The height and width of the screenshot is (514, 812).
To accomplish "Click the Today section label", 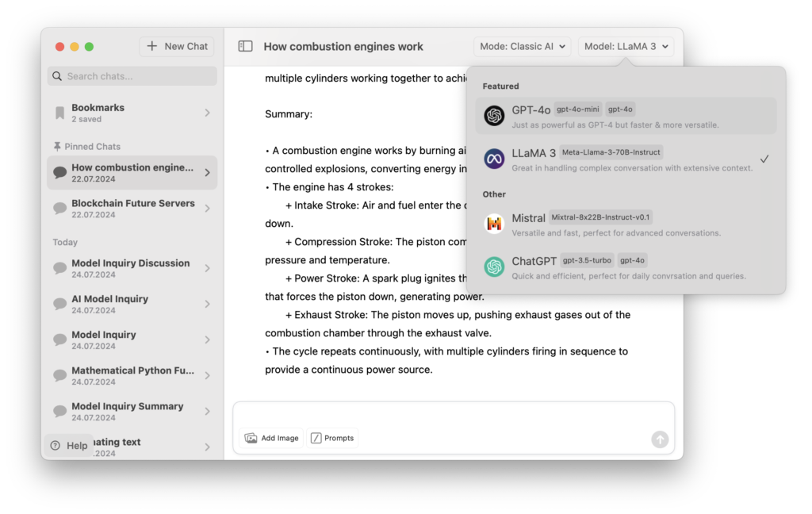I will click(65, 242).
